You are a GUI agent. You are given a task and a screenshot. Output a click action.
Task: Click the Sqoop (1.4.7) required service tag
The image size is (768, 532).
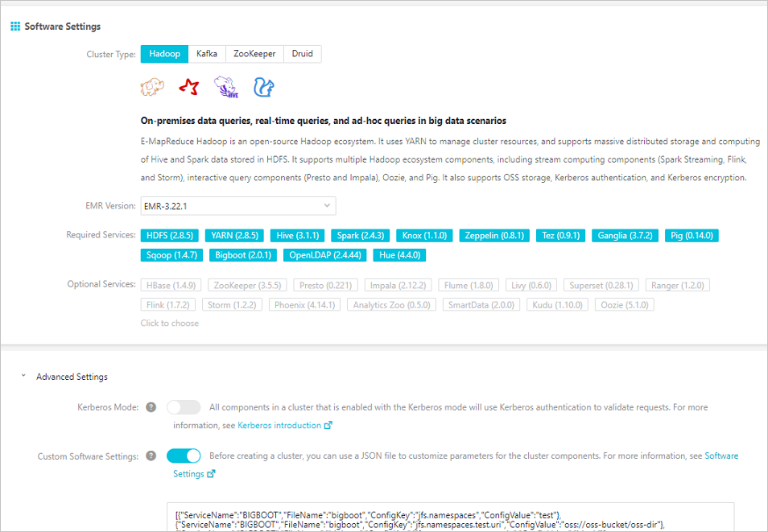[171, 255]
